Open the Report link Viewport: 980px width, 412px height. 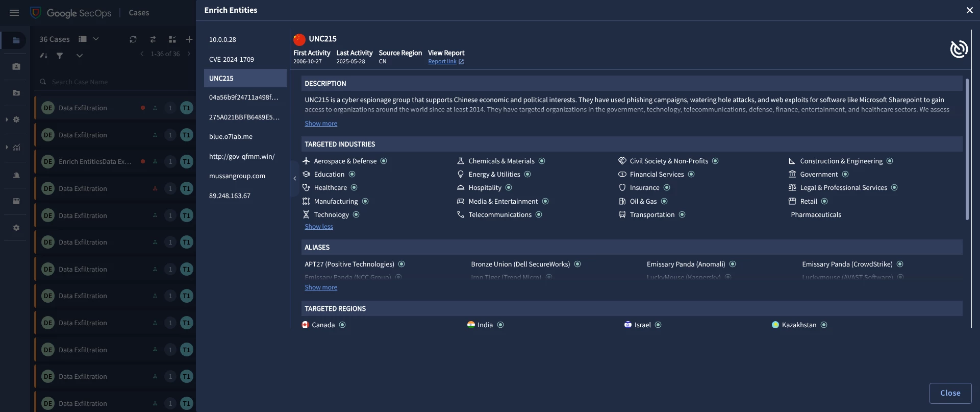click(442, 61)
